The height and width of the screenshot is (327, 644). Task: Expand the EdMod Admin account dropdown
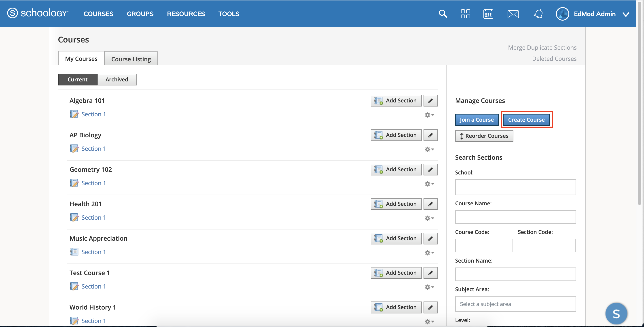click(x=626, y=14)
